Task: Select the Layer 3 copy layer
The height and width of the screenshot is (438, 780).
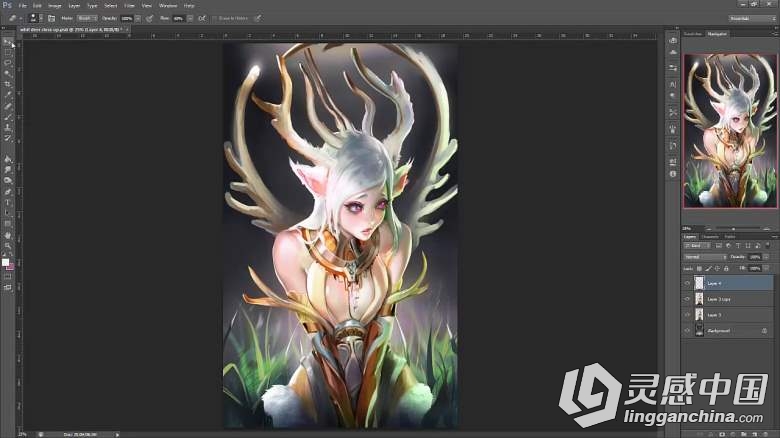Action: 727,299
